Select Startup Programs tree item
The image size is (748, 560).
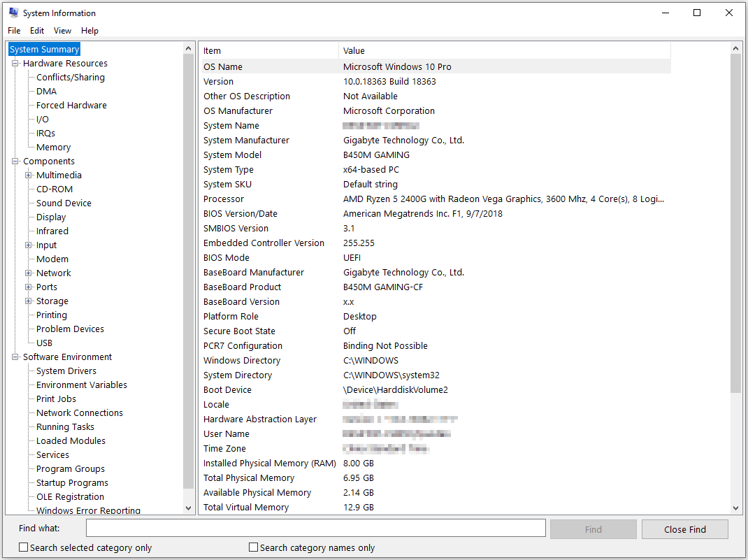72,482
